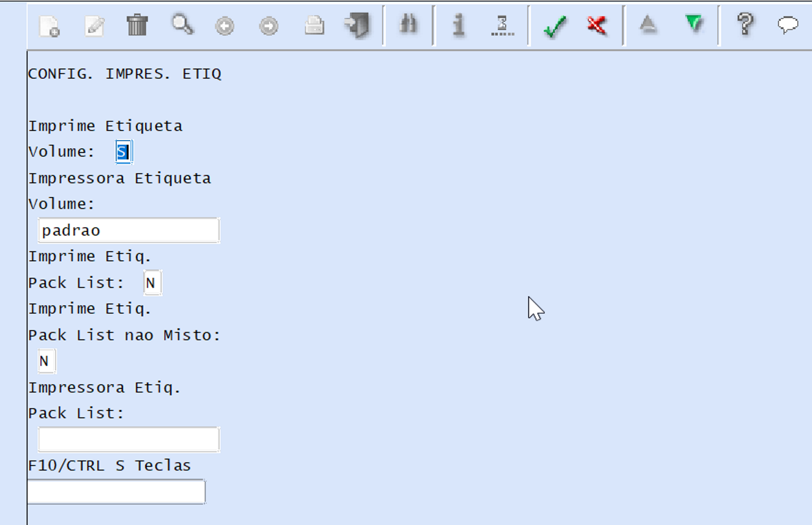Open help question mark icon
The width and height of the screenshot is (812, 525).
click(x=745, y=25)
